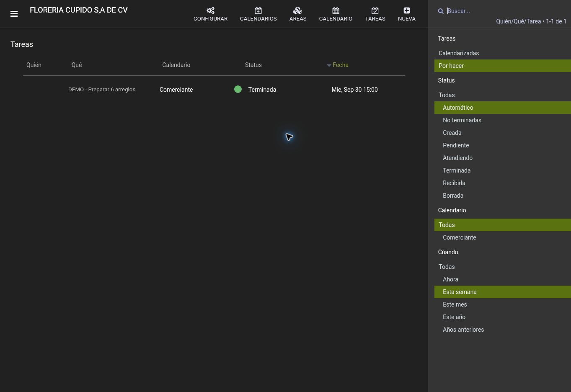This screenshot has height=392, width=571.
Task: Click the green Terminada status dot
Action: tap(238, 89)
